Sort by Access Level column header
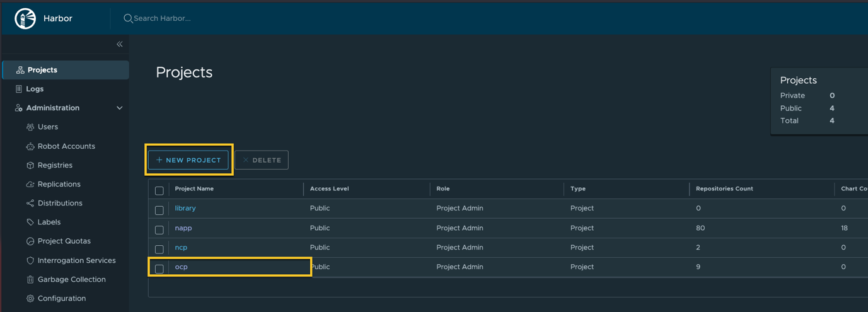Viewport: 868px width, 312px height. tap(329, 188)
